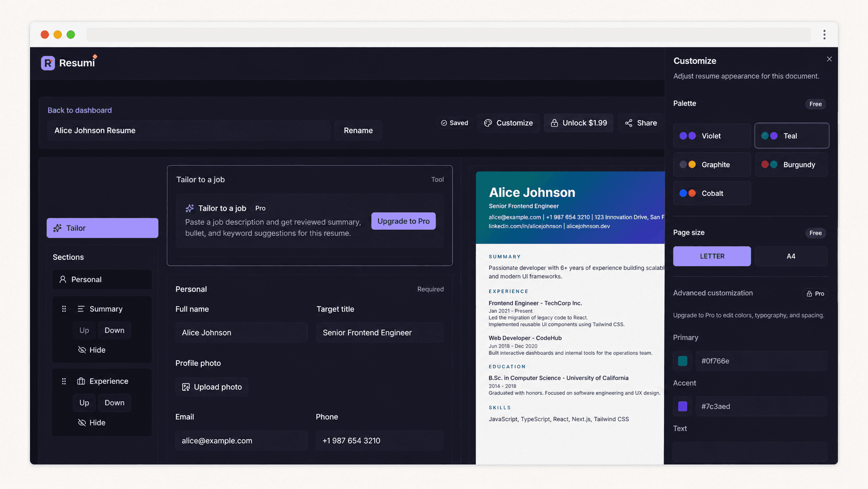Click Unlock $1.99 button
Image resolution: width=868 pixels, height=489 pixels.
coord(578,123)
